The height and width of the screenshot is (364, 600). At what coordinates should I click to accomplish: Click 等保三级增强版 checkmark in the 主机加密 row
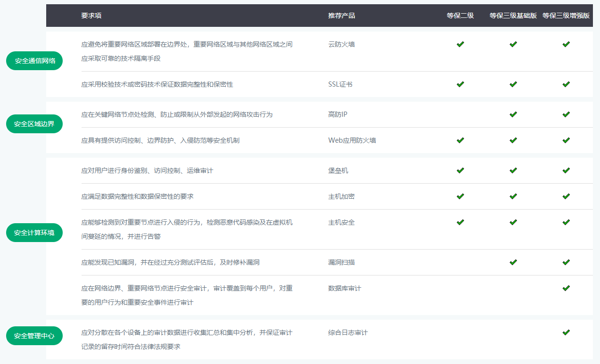[x=566, y=196]
